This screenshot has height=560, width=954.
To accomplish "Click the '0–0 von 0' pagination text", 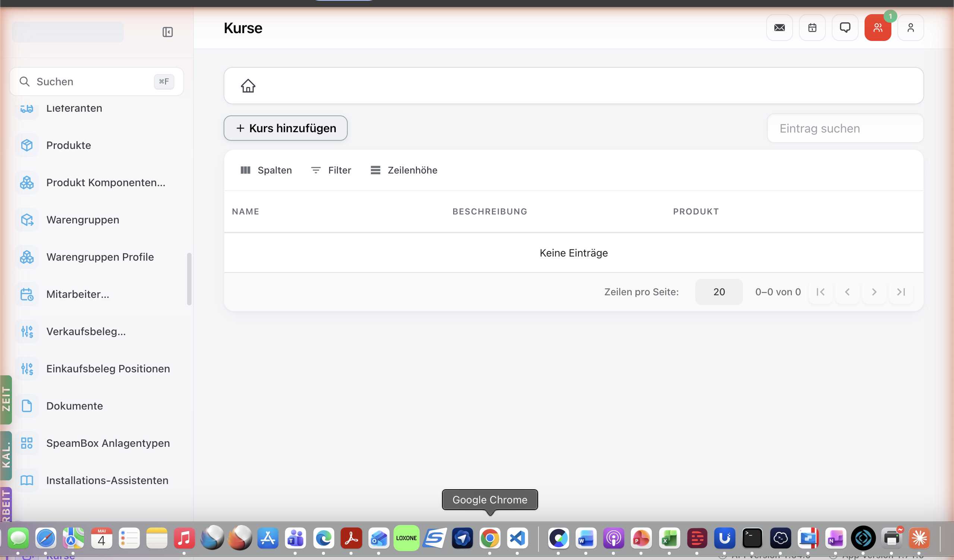I will [778, 292].
